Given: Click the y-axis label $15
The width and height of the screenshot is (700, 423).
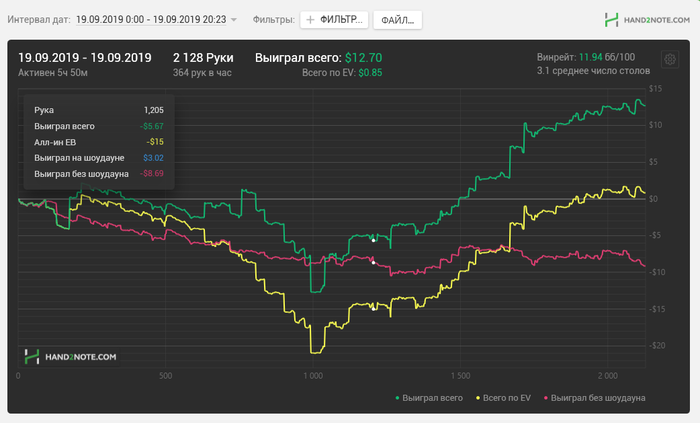Looking at the screenshot, I should pos(655,89).
